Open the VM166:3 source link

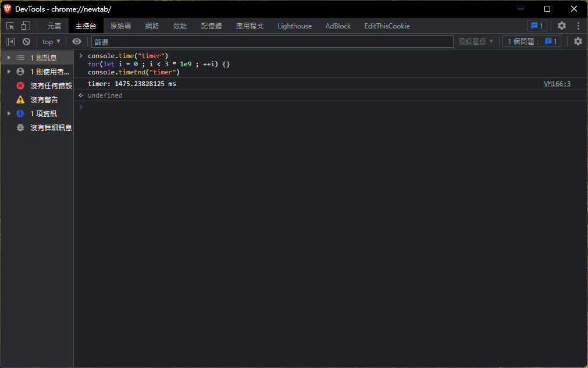(x=557, y=84)
